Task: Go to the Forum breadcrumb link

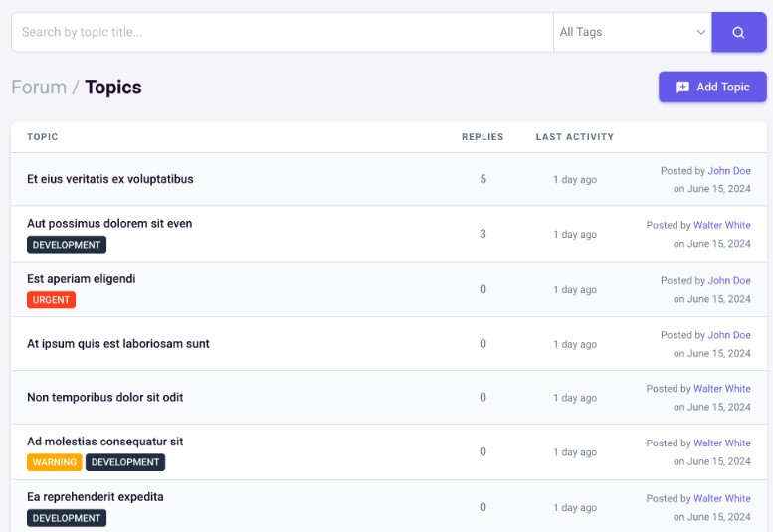Action: point(38,88)
